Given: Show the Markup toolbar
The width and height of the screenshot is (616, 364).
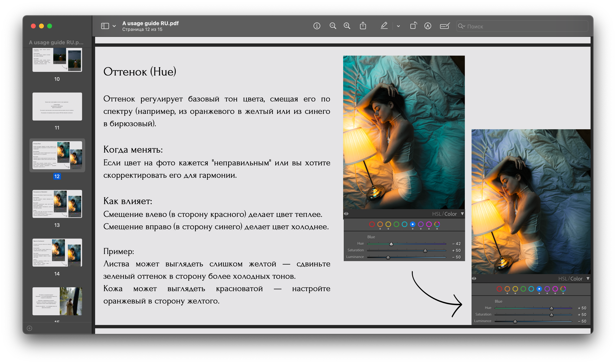Looking at the screenshot, I should pyautogui.click(x=428, y=26).
